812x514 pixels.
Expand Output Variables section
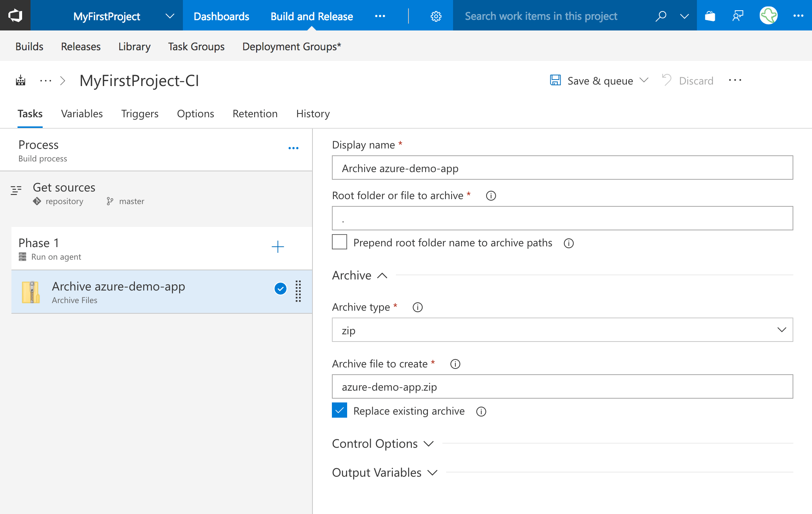[x=385, y=472]
